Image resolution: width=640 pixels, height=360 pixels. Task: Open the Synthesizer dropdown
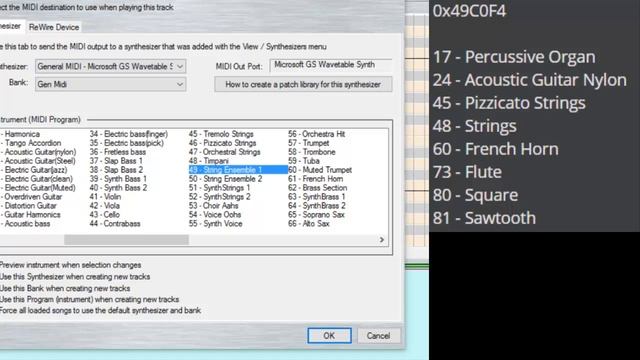pos(111,66)
